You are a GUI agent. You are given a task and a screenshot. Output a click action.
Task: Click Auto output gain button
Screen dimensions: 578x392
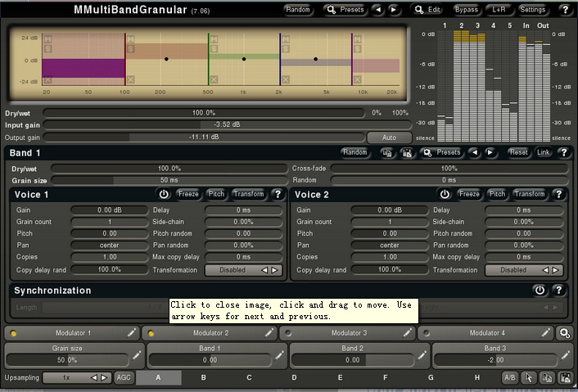click(389, 137)
